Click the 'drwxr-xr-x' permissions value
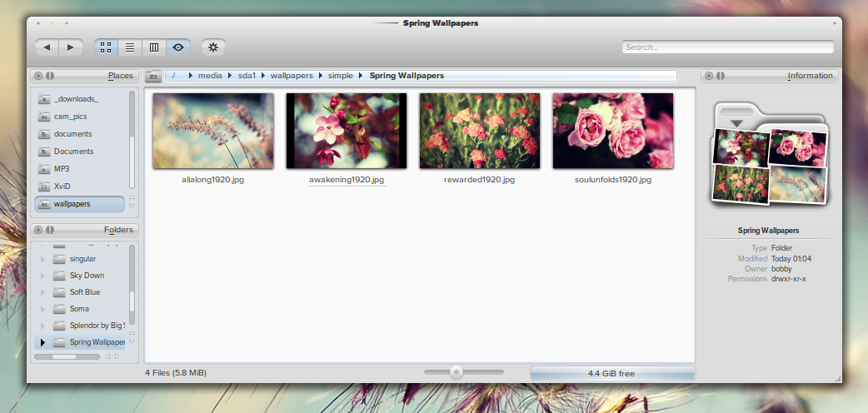868x413 pixels. pos(788,279)
